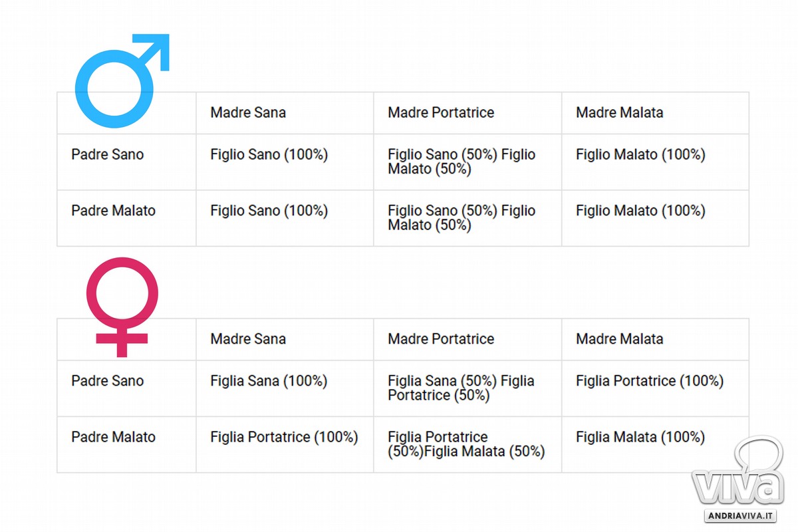Click the Padre Malato row label in the male table
The height and width of the screenshot is (532, 798).
click(113, 211)
